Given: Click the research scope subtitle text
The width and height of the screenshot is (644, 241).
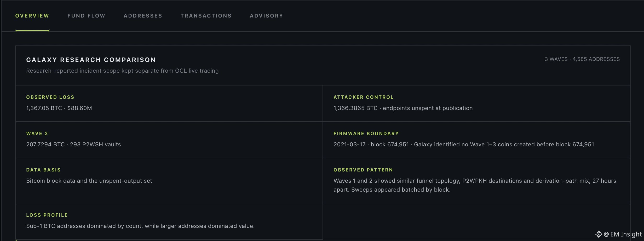Looking at the screenshot, I should click(x=122, y=71).
